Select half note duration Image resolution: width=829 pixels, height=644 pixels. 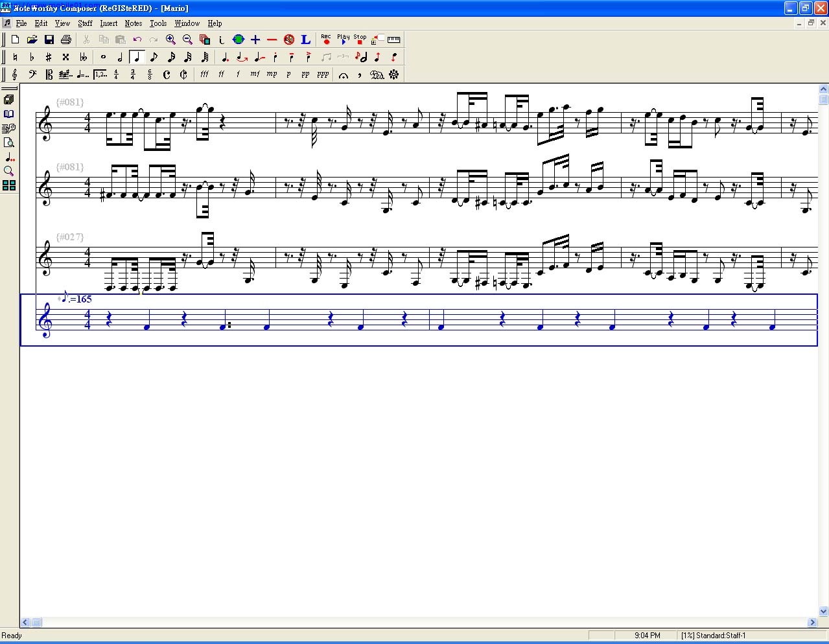[x=120, y=57]
